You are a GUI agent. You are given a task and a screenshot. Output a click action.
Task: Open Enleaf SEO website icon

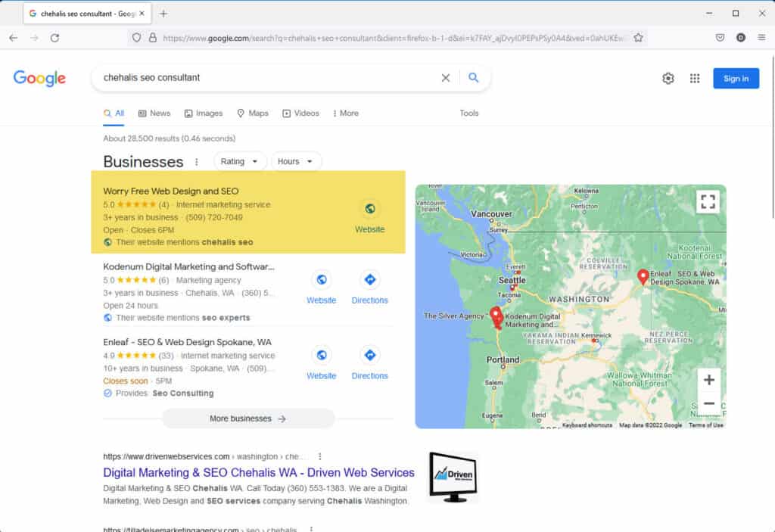click(321, 356)
